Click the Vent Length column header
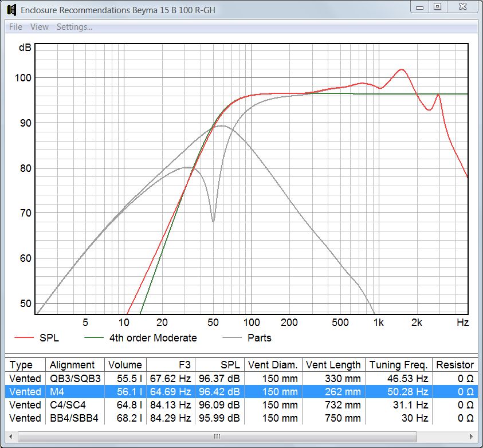 pos(334,364)
